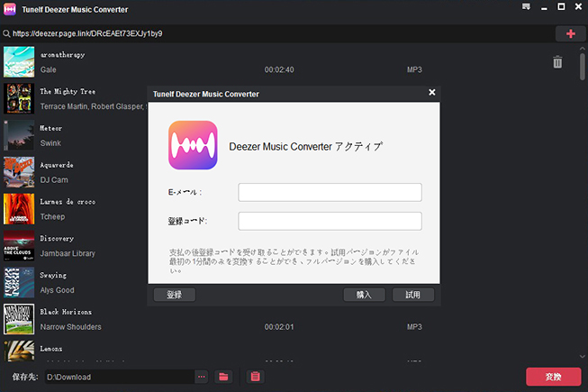Select The Mighty Tree album thumbnail
The height and width of the screenshot is (392, 588).
19,98
